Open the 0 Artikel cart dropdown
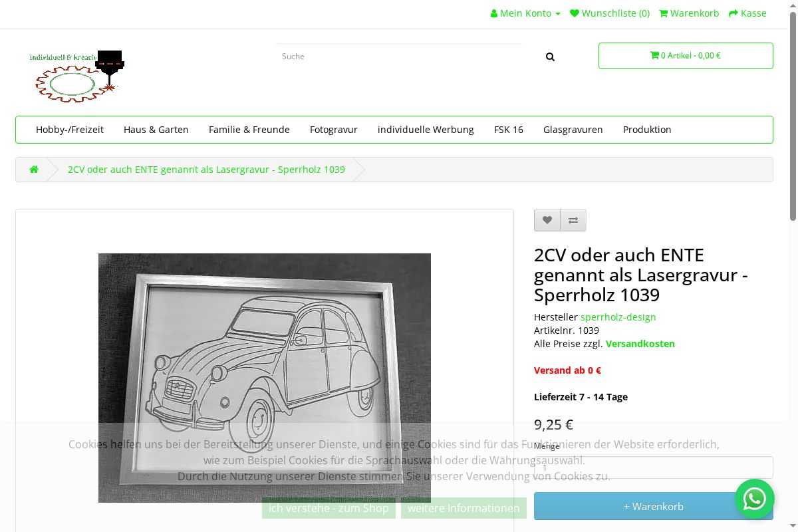 (x=686, y=56)
